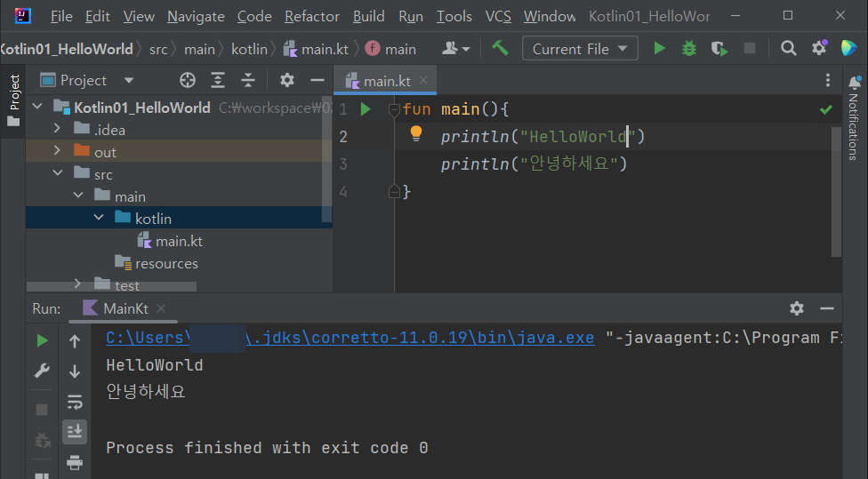
Task: Click the wrench icon in Run panel
Action: (x=42, y=370)
